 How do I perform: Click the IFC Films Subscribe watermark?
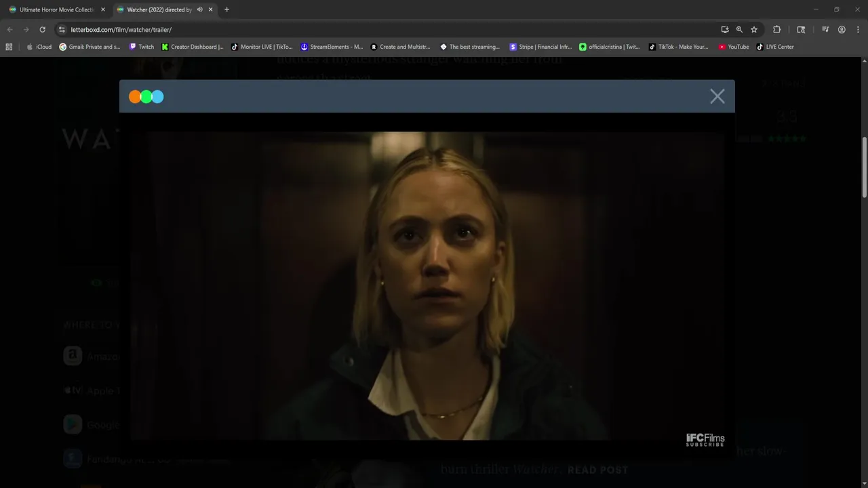[705, 440]
